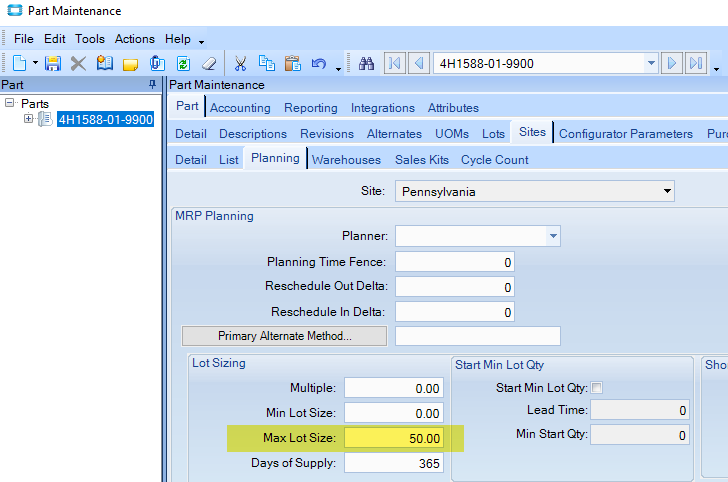The image size is (728, 482).
Task: Click the Planning Time Fence field
Action: point(455,262)
